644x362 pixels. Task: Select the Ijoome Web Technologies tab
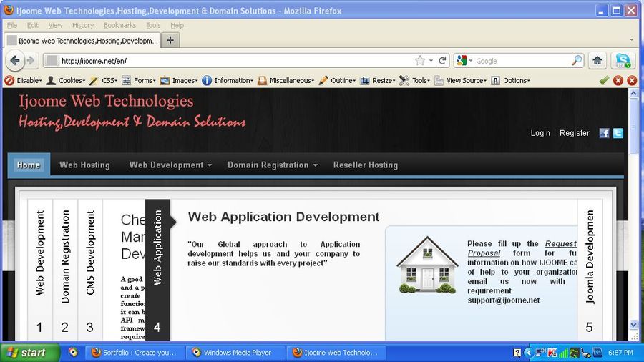pyautogui.click(x=82, y=41)
